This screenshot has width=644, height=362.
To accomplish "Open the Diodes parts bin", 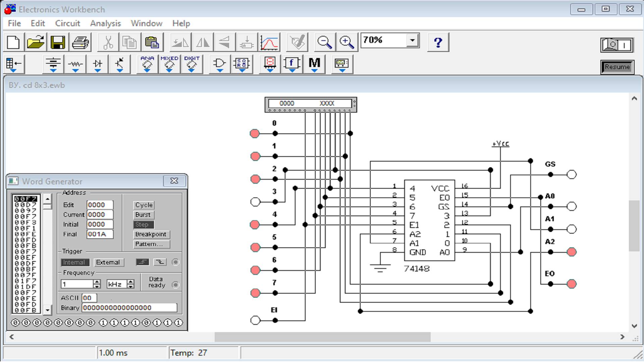I will point(98,64).
